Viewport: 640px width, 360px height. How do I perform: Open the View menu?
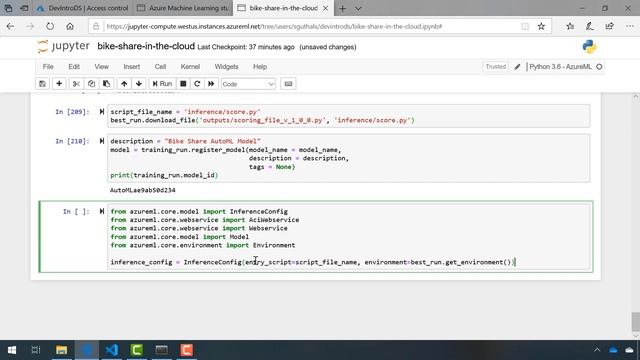tap(102, 67)
